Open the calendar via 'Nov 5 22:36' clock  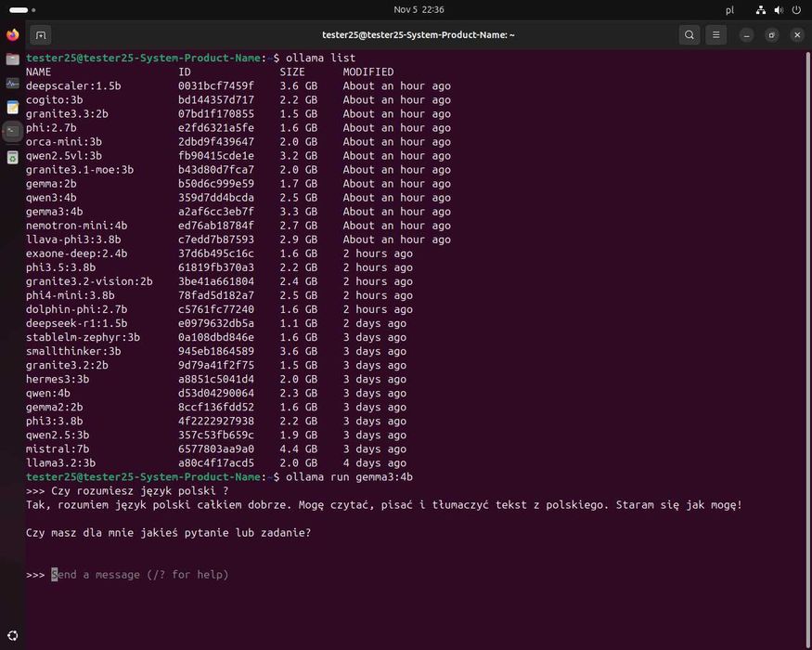click(x=419, y=9)
